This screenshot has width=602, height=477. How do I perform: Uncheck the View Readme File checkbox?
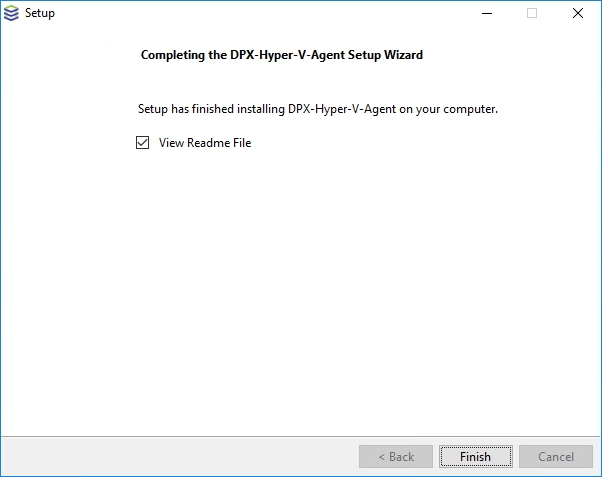click(x=142, y=143)
